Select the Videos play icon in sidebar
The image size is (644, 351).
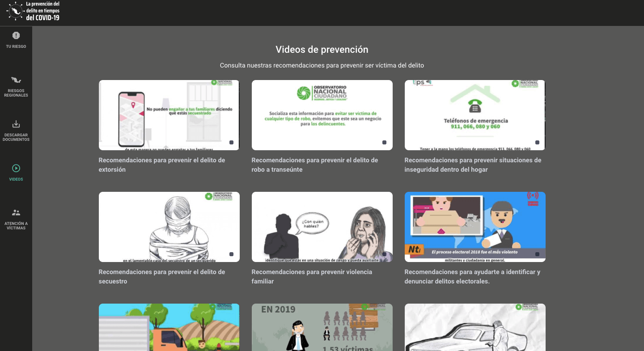point(16,169)
